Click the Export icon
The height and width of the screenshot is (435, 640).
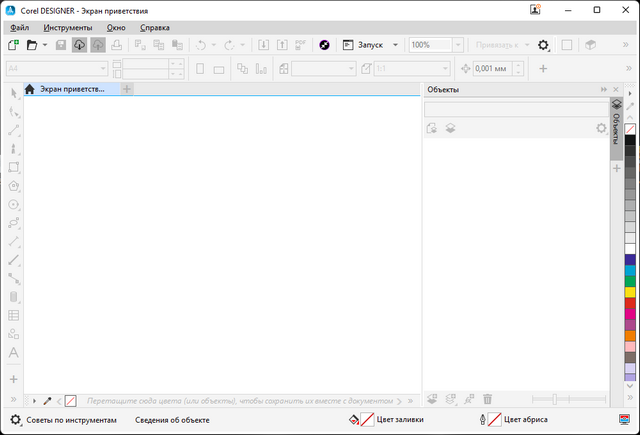[x=282, y=45]
